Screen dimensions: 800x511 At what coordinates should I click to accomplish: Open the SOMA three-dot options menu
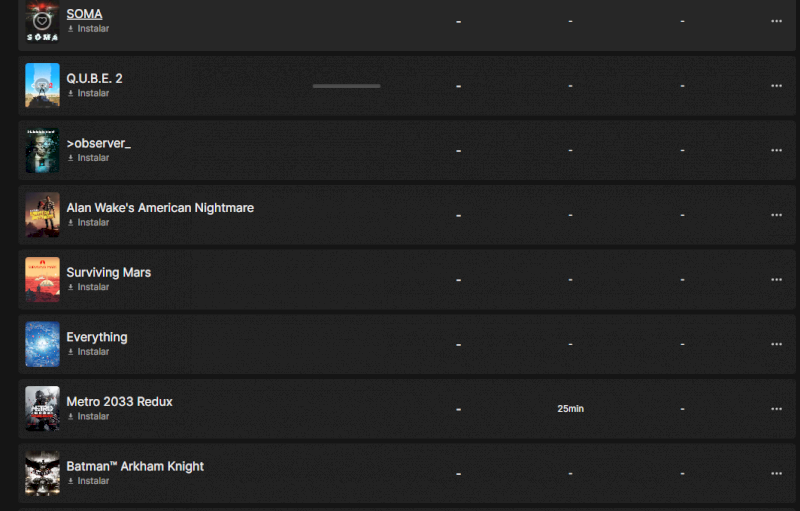[776, 21]
